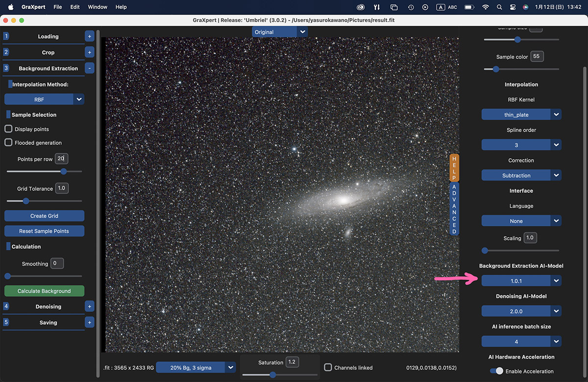Click the Grid Tolerance value field
Viewport: 588px width, 382px height.
click(x=62, y=188)
